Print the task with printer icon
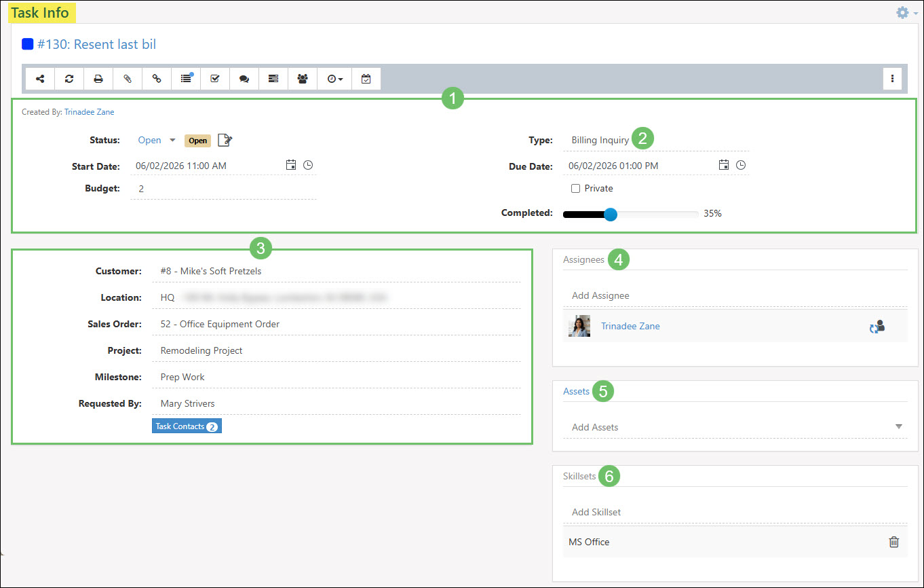The image size is (924, 588). 98,79
